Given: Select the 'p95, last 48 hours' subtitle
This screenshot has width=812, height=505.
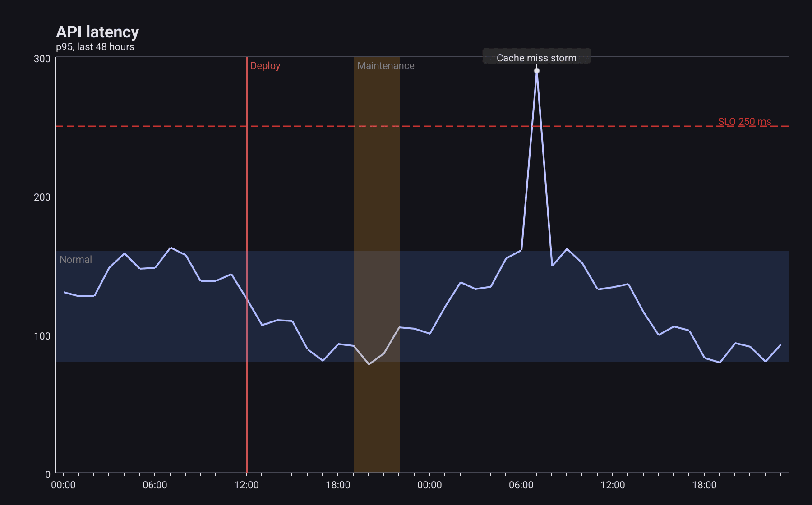Looking at the screenshot, I should 95,47.
